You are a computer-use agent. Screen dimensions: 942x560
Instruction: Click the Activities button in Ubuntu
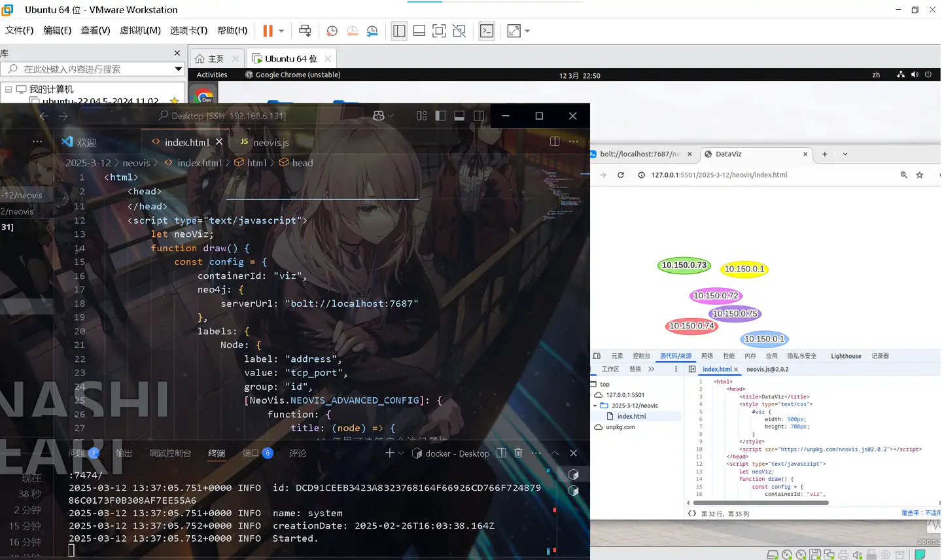212,75
